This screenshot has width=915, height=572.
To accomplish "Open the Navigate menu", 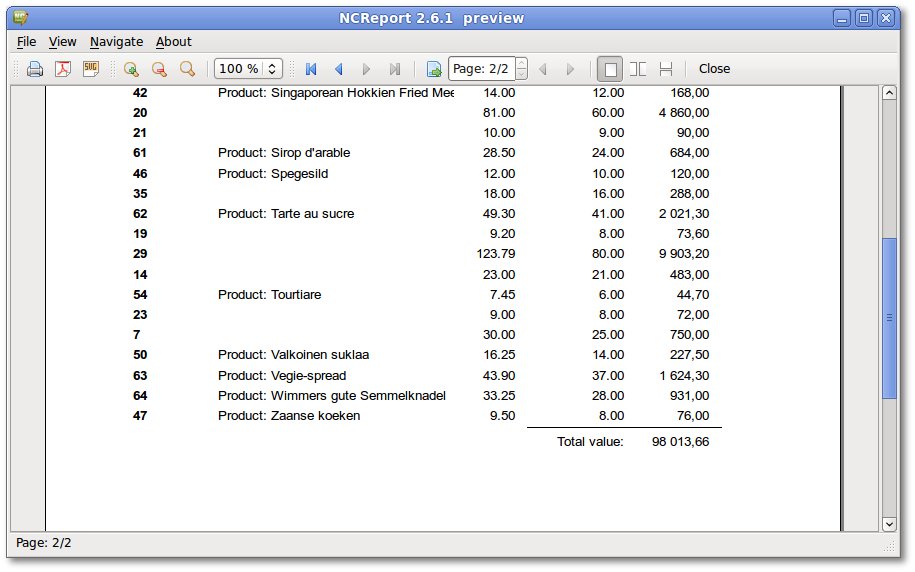I will [x=116, y=42].
